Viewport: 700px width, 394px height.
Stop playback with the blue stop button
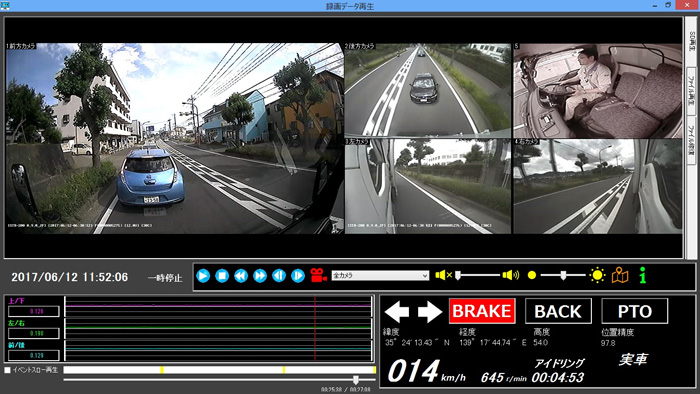coord(222,276)
